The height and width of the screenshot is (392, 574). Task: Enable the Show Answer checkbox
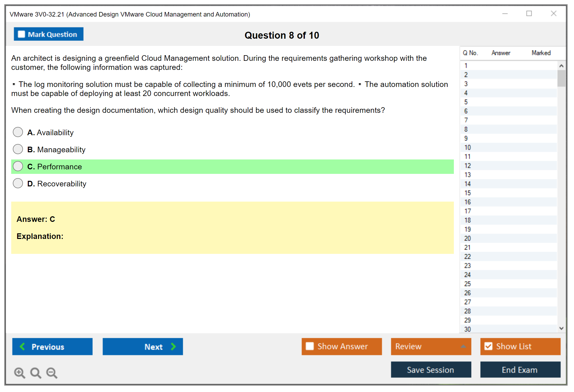[x=310, y=346]
